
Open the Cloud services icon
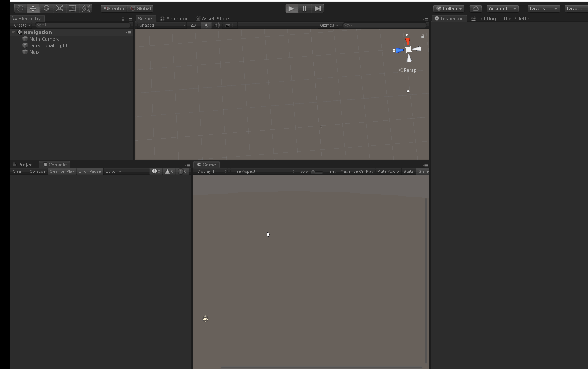[x=475, y=8]
